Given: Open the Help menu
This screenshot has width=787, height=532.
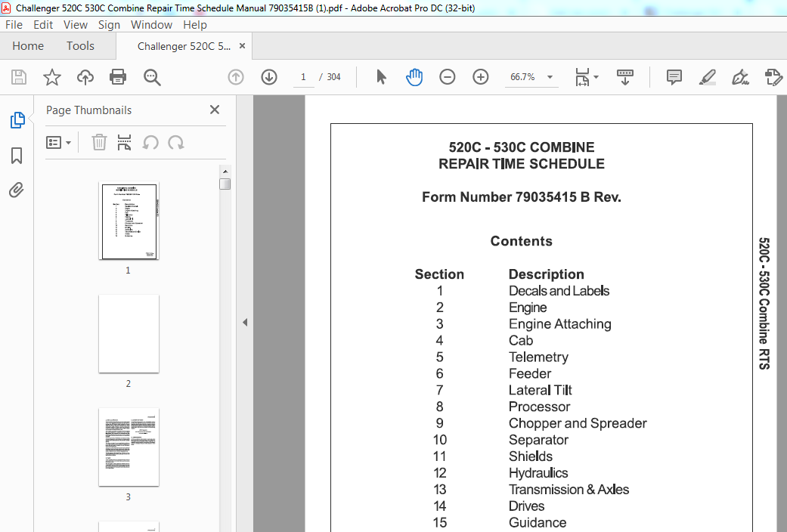Looking at the screenshot, I should (195, 25).
